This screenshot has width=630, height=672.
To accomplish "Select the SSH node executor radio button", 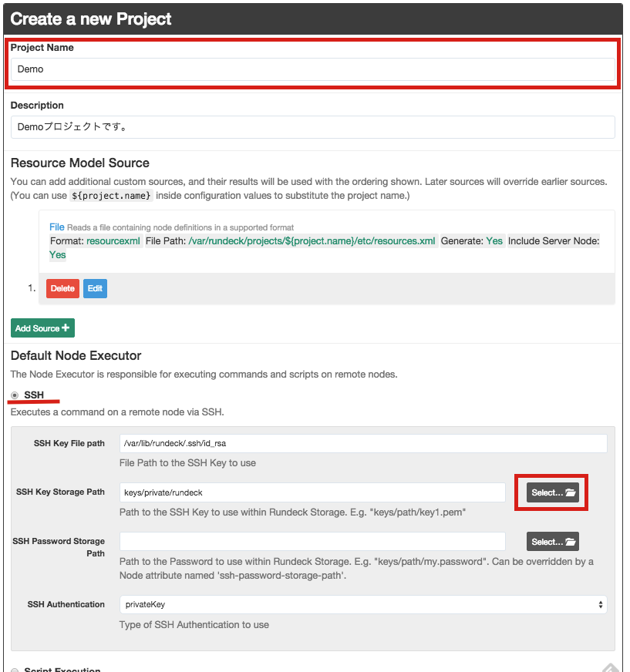I will tap(15, 395).
